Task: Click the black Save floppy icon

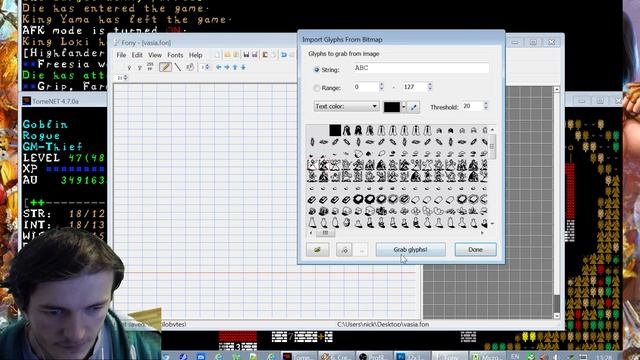Action: [246, 55]
